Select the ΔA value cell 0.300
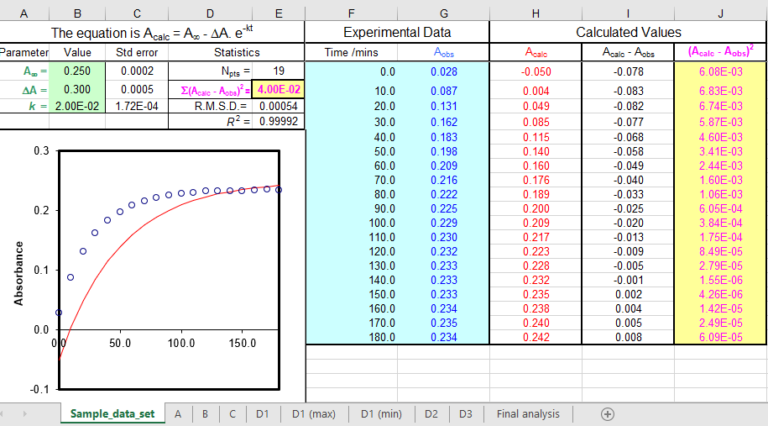Screen dimensions: 768x426 [77, 90]
